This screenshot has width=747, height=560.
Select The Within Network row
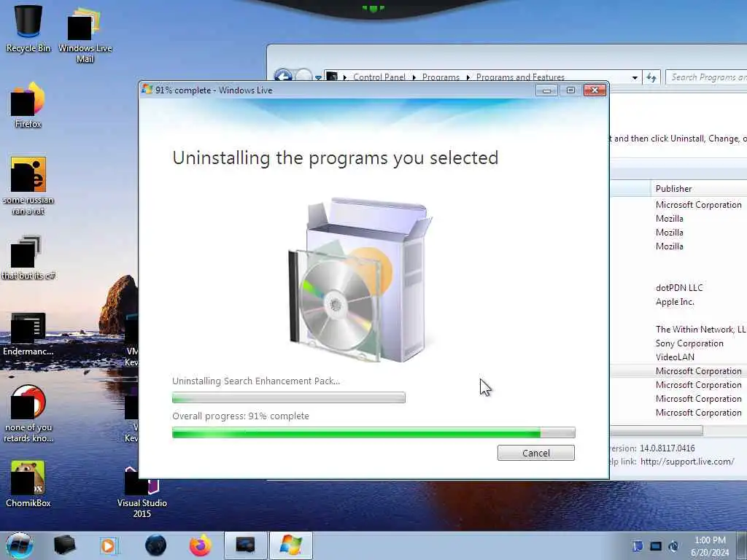700,329
